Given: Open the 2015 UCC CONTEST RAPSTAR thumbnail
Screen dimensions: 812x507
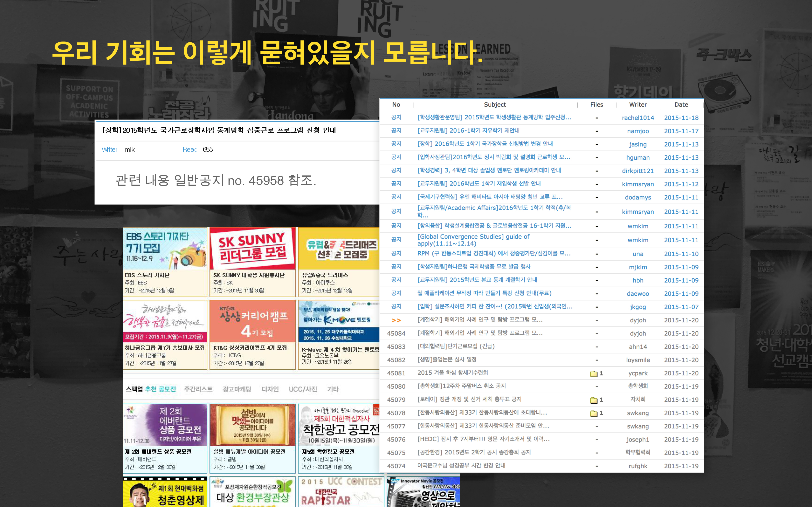Looking at the screenshot, I should point(341,492).
